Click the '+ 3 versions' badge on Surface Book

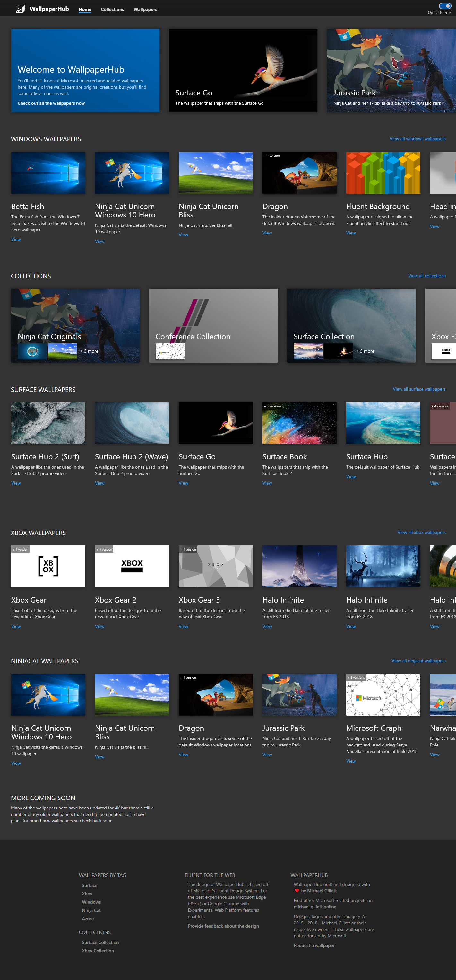[272, 406]
